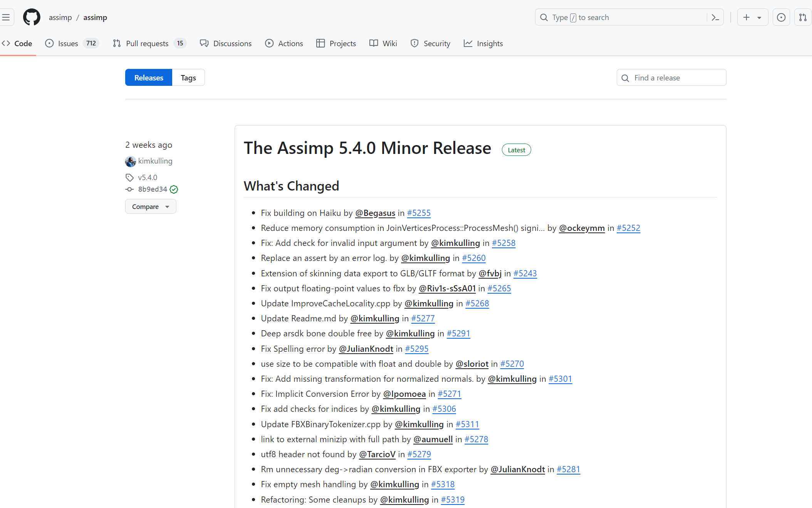Open pull request #5311
Screen dimensions: 812x508
point(467,424)
